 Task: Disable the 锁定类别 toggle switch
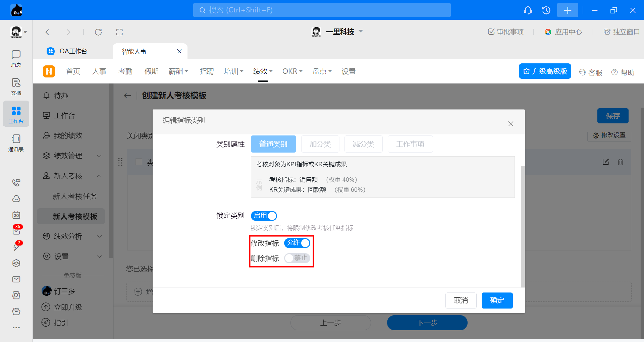coord(264,216)
